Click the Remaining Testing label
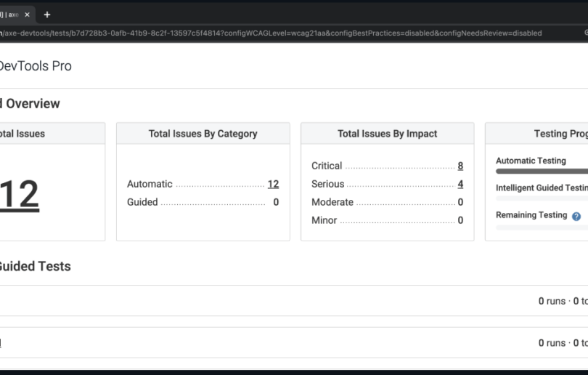 tap(531, 214)
